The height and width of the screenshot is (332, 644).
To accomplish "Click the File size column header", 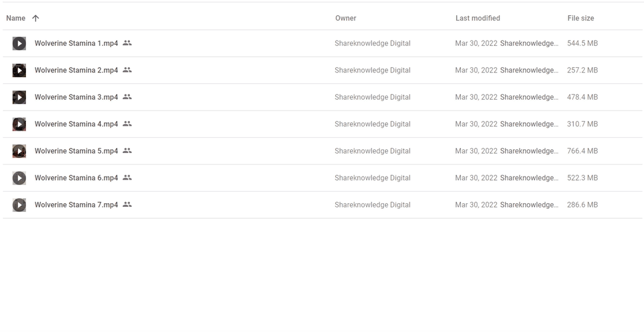I will click(581, 18).
